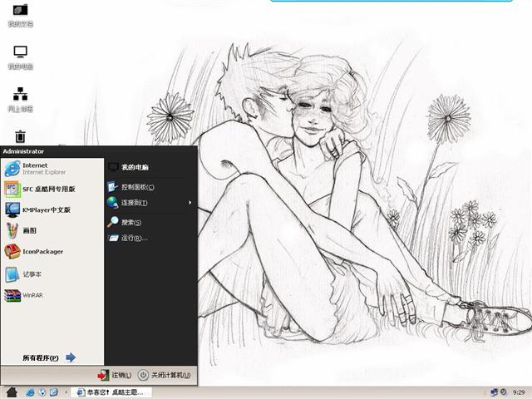This screenshot has width=532, height=399.
Task: Launch IconPackager from start menu
Action: tap(52, 252)
